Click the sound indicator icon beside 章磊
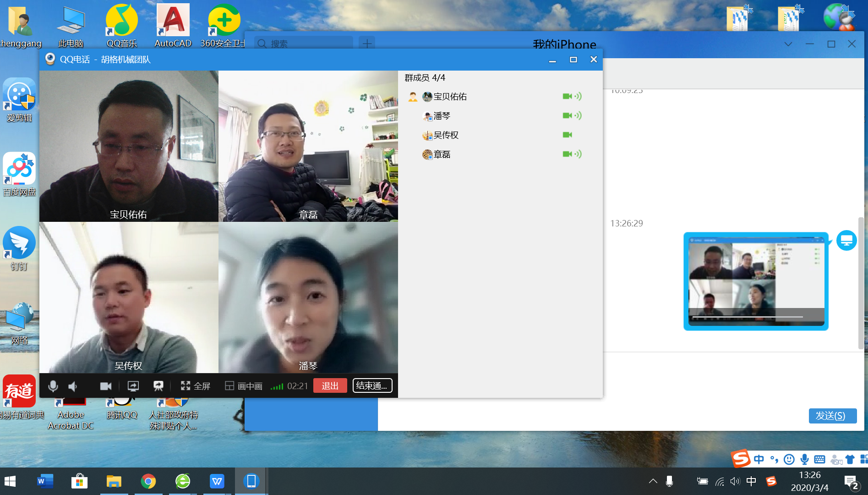The width and height of the screenshot is (868, 495). (x=579, y=154)
